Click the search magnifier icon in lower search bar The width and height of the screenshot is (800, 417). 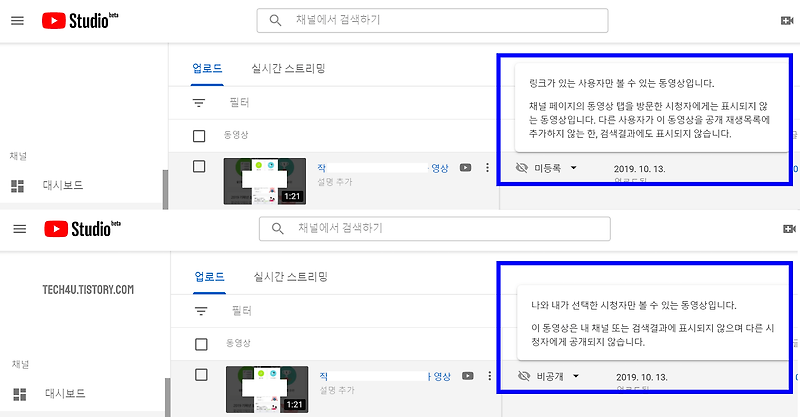tap(278, 228)
